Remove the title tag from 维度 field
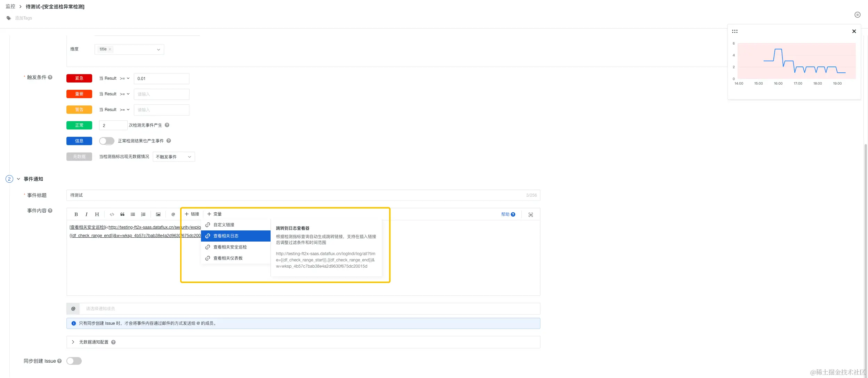 point(110,49)
